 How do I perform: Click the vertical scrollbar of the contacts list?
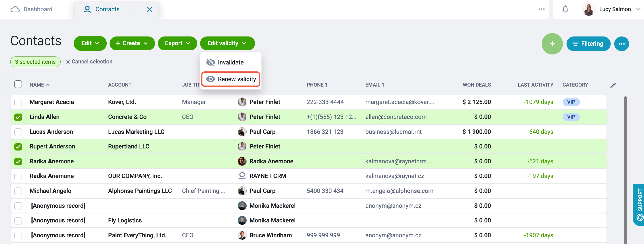click(625, 170)
